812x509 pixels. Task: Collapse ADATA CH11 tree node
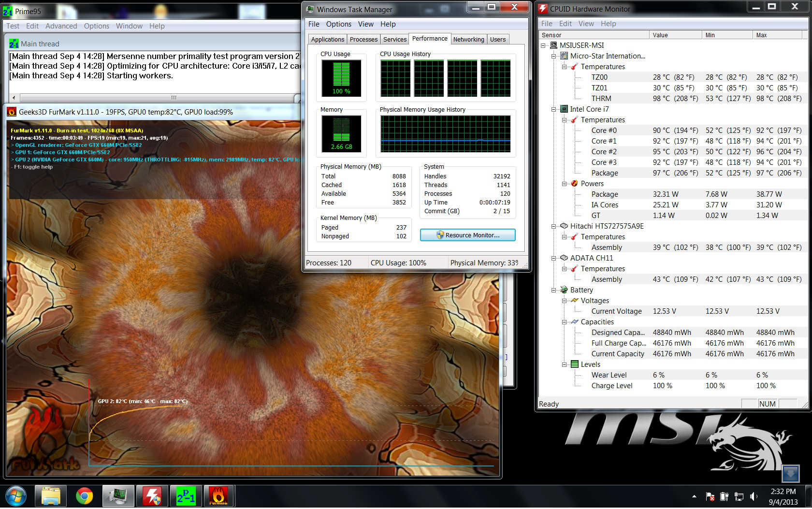[554, 258]
